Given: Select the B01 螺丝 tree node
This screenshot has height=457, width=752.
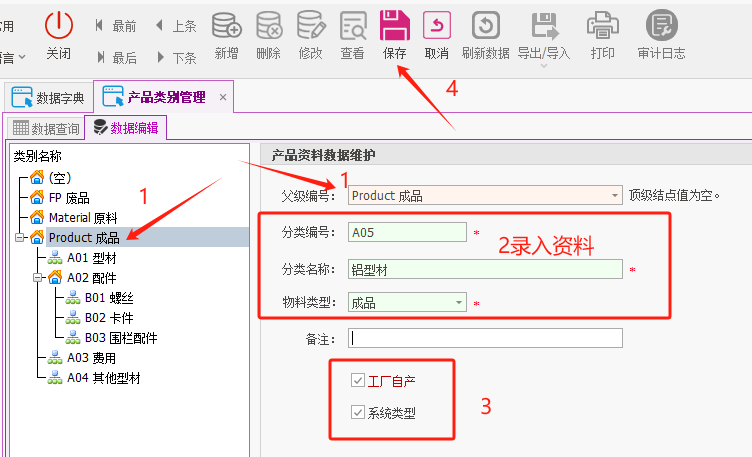Looking at the screenshot, I should (x=109, y=298).
